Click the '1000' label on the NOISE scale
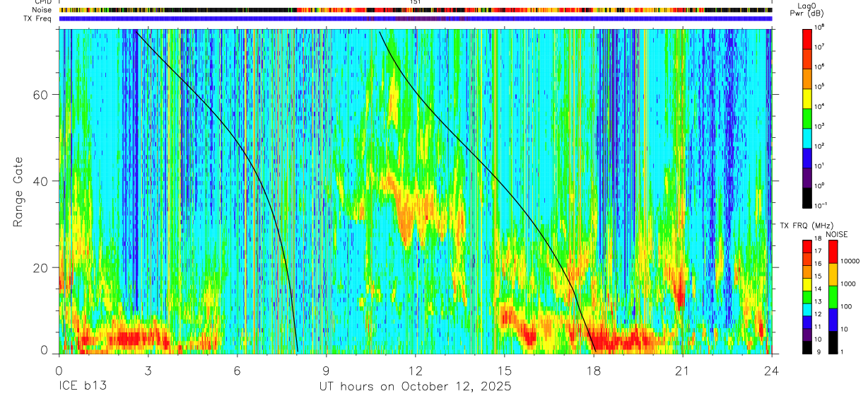This screenshot has width=868, height=401. coord(849,284)
